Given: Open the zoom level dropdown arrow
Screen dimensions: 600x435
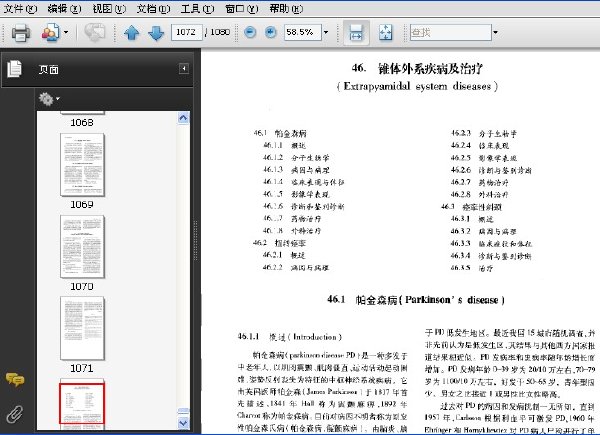Looking at the screenshot, I should [326, 32].
